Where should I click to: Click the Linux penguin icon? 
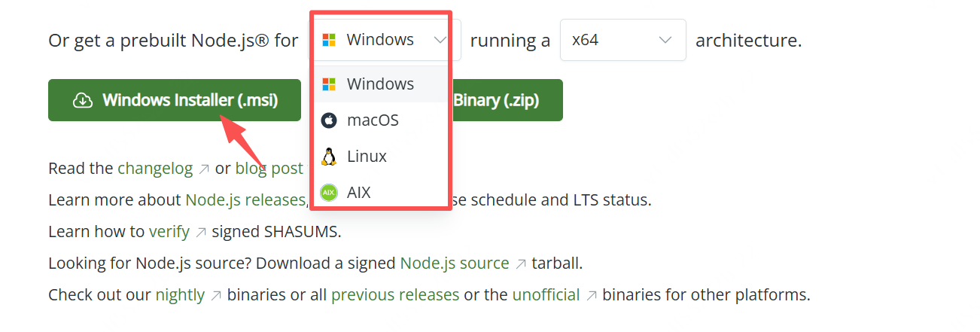tap(329, 157)
